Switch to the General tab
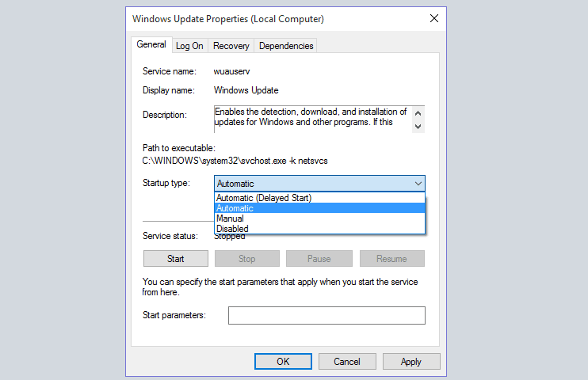The width and height of the screenshot is (588, 380). click(x=151, y=44)
